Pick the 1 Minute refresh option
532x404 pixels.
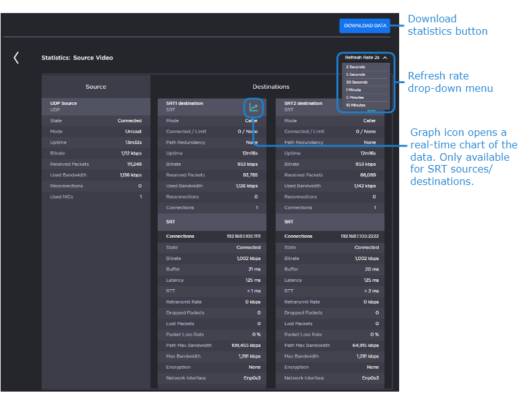tap(354, 90)
